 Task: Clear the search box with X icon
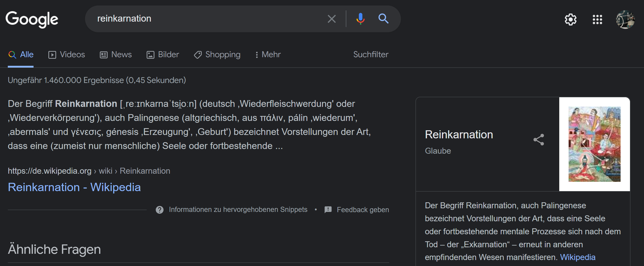click(331, 19)
